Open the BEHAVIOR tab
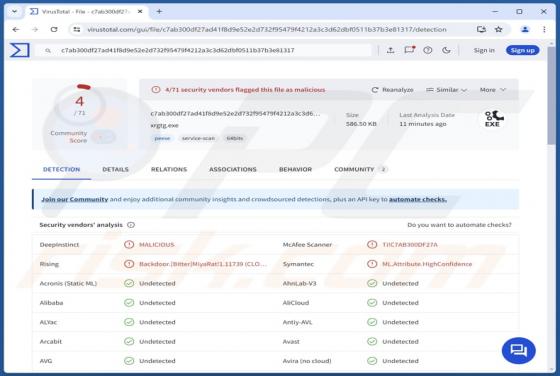Image resolution: width=560 pixels, height=376 pixels. click(295, 169)
